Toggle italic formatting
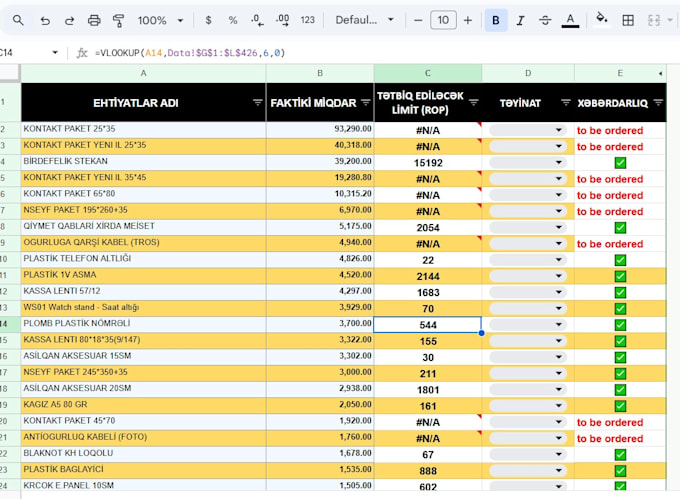 tap(520, 20)
